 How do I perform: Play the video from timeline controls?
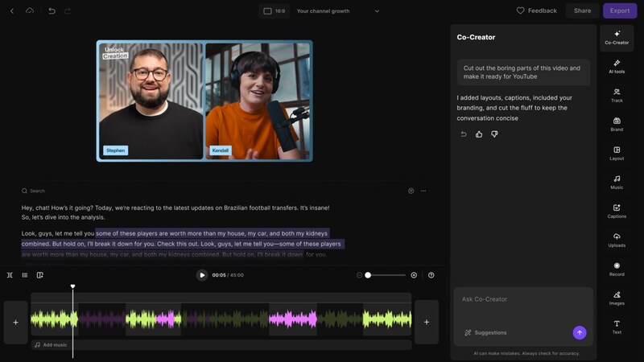pyautogui.click(x=202, y=275)
